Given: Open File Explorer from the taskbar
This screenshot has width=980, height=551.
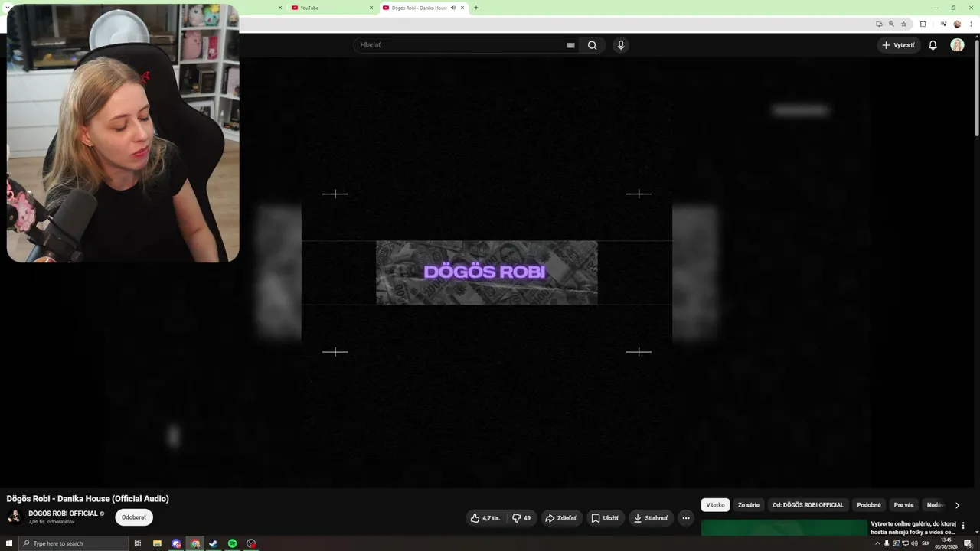Looking at the screenshot, I should click(x=158, y=543).
